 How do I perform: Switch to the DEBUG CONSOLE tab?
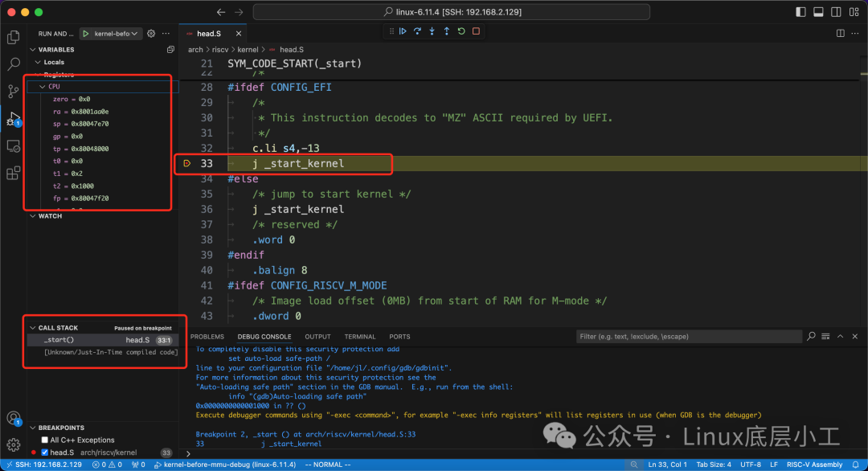click(264, 337)
